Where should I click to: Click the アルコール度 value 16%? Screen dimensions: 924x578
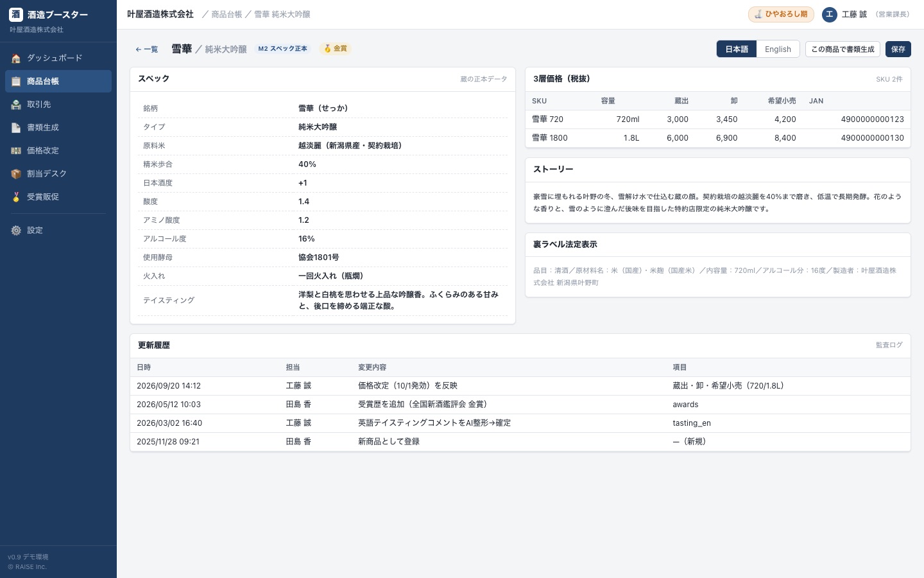(x=306, y=239)
